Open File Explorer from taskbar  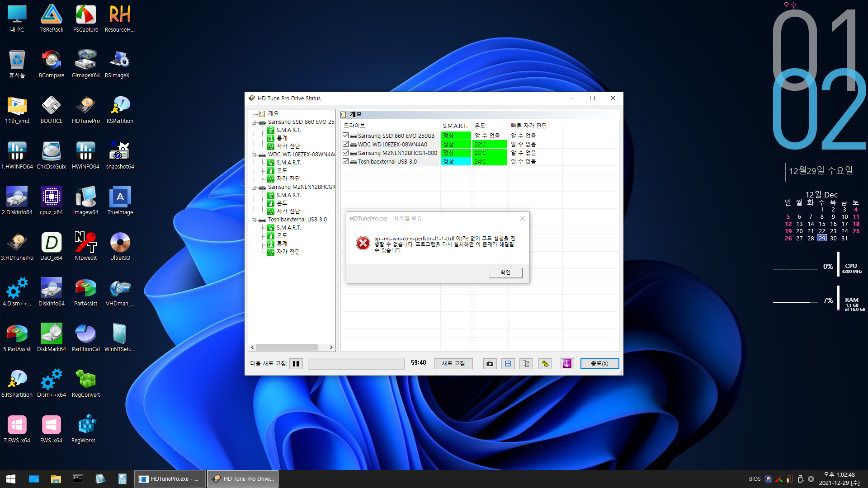tap(56, 479)
